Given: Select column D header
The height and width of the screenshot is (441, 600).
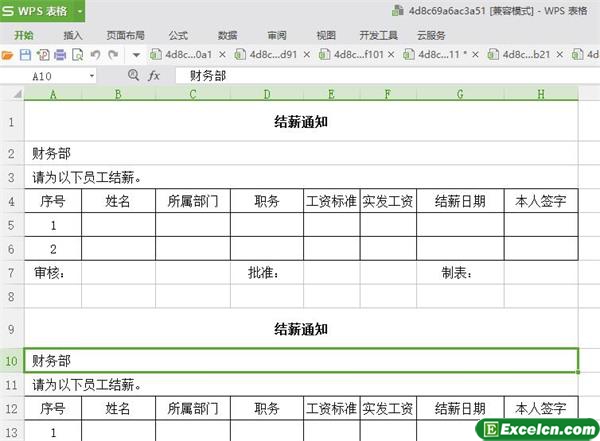Looking at the screenshot, I should tap(267, 94).
